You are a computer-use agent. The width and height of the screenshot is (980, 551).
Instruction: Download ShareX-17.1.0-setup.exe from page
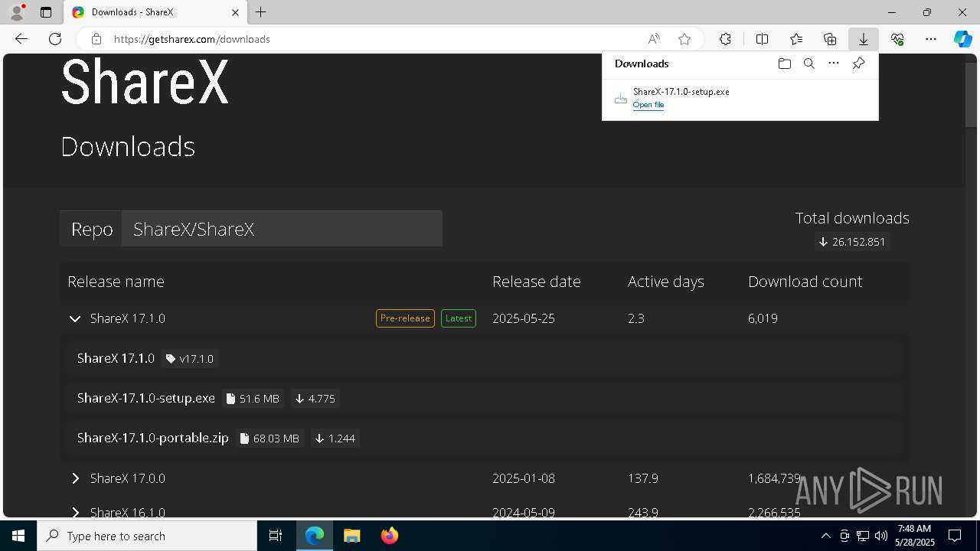[x=145, y=398]
